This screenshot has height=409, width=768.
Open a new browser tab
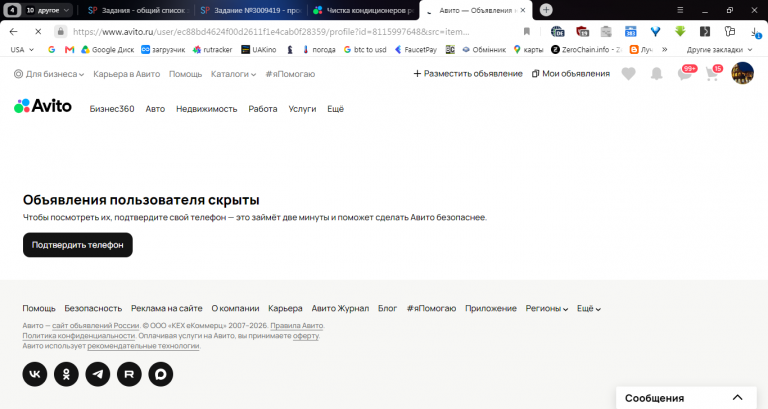pos(546,10)
